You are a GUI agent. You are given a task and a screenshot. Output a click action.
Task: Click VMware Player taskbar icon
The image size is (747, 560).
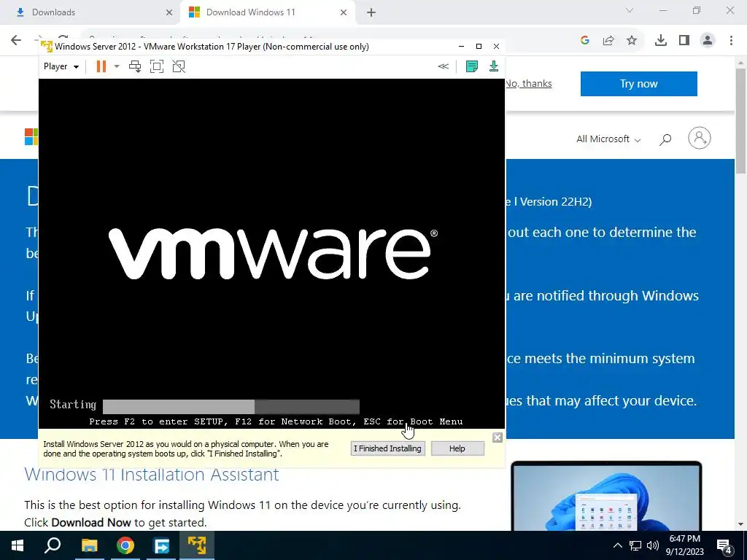click(197, 545)
